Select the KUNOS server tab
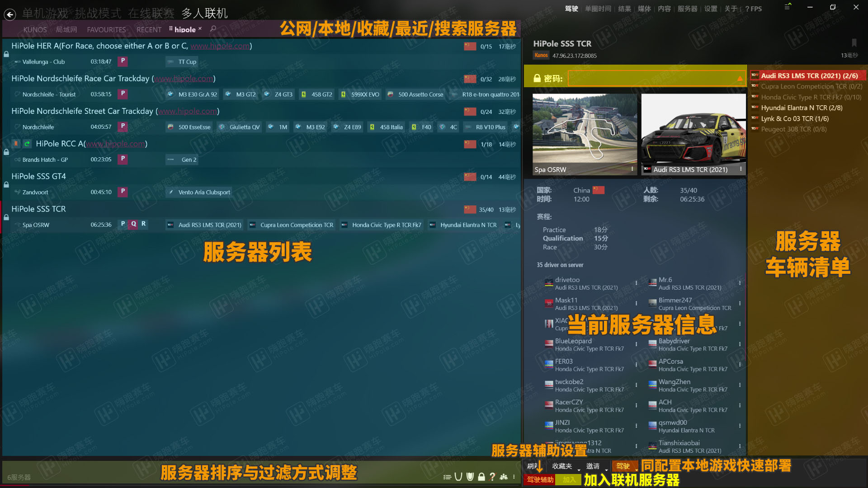The image size is (868, 488). [x=35, y=29]
